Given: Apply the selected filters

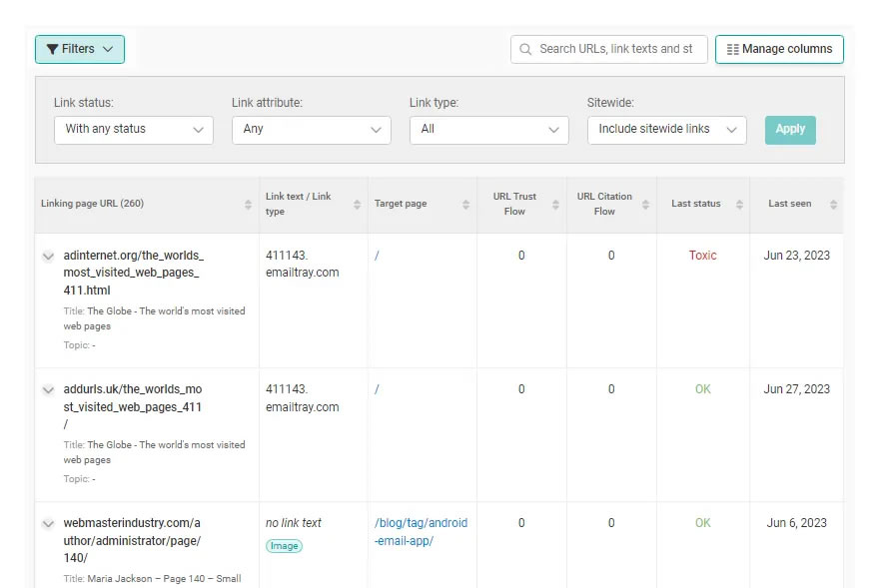Looking at the screenshot, I should [x=790, y=130].
